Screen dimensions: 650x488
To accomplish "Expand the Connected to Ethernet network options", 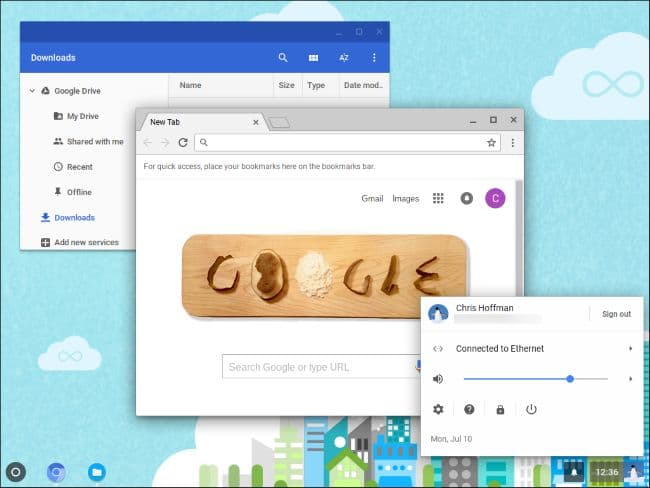I will coord(630,348).
